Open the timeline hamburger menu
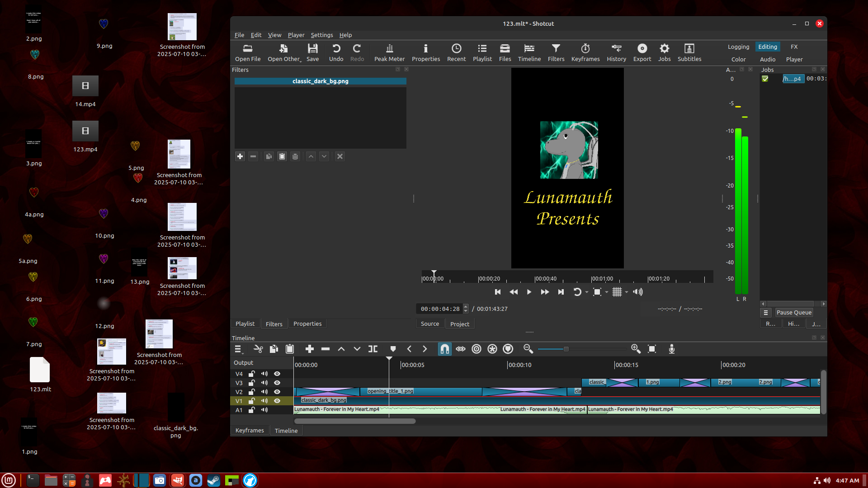This screenshot has width=868, height=488. [x=239, y=349]
